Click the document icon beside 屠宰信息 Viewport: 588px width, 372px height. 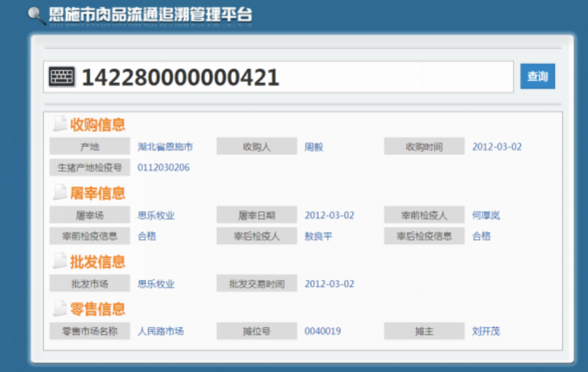click(x=60, y=192)
